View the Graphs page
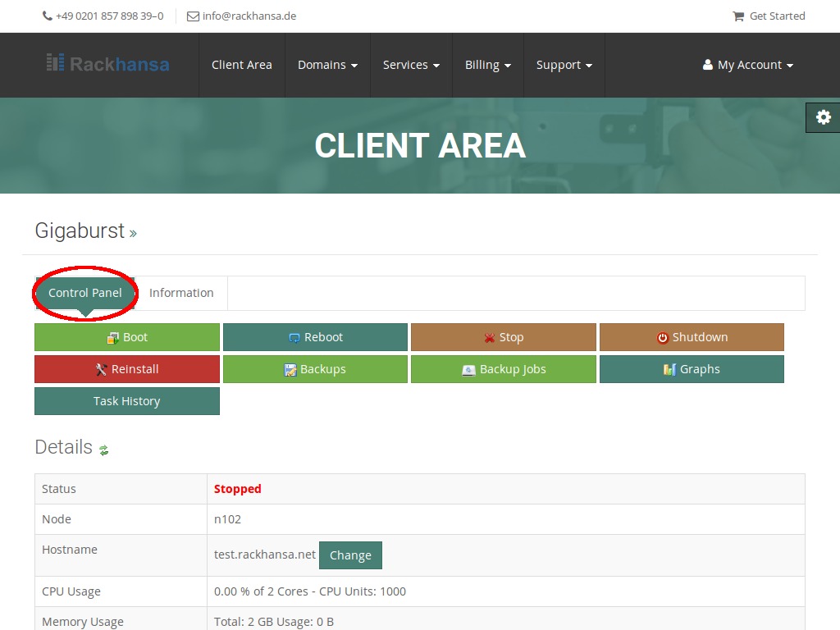 692,369
